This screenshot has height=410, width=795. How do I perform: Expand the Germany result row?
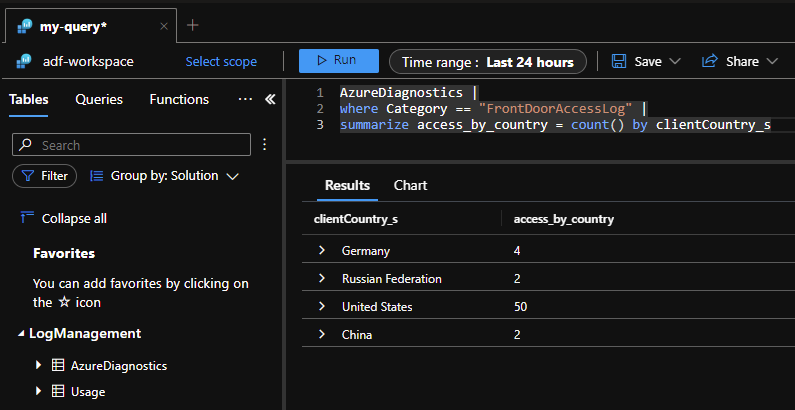tap(322, 251)
